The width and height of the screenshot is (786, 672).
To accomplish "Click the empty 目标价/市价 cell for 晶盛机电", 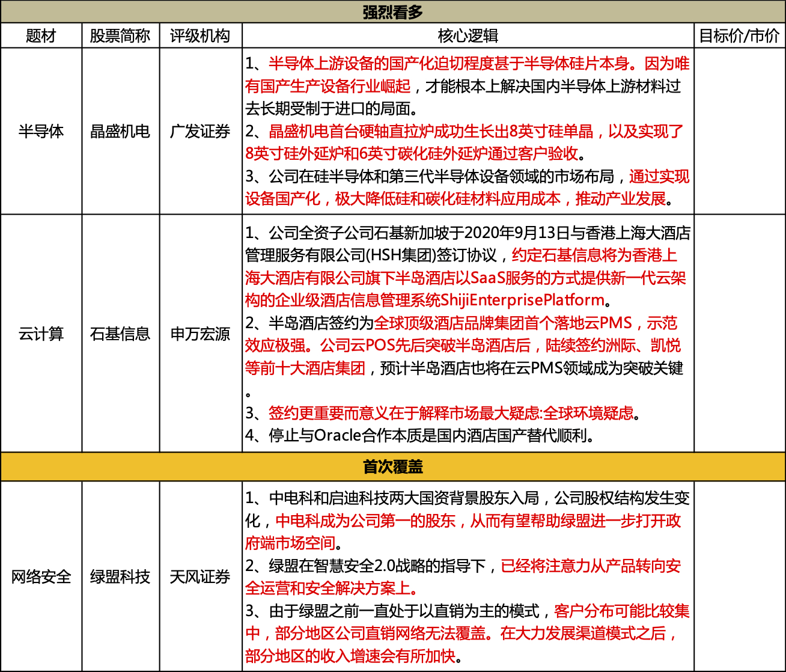I will pyautogui.click(x=740, y=131).
